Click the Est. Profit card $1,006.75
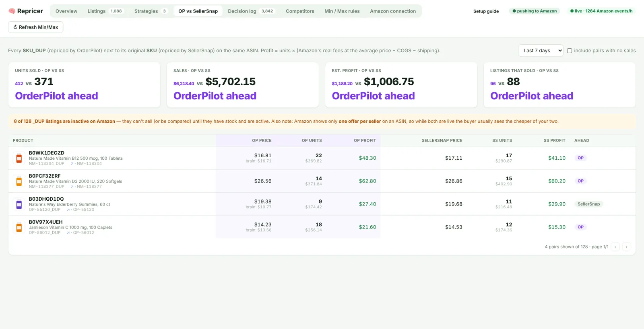 click(x=389, y=82)
